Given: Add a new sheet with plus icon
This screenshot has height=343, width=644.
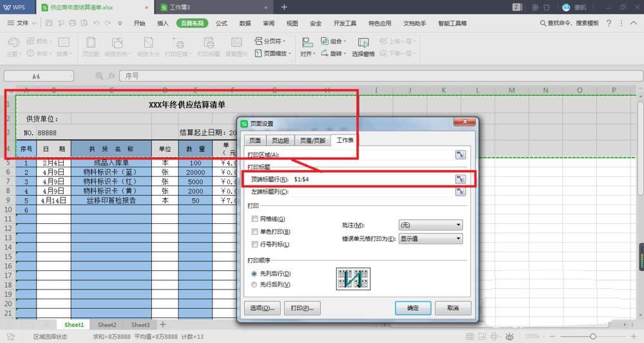Looking at the screenshot, I should pos(163,325).
